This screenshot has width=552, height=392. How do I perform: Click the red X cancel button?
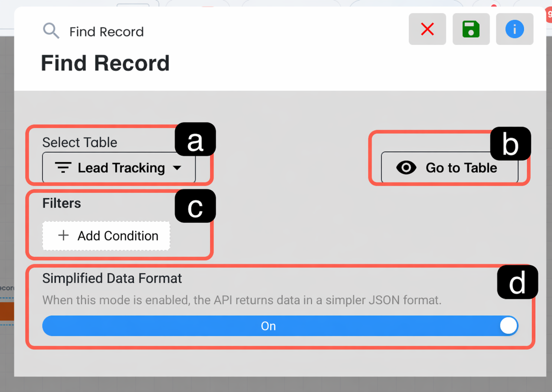427,29
